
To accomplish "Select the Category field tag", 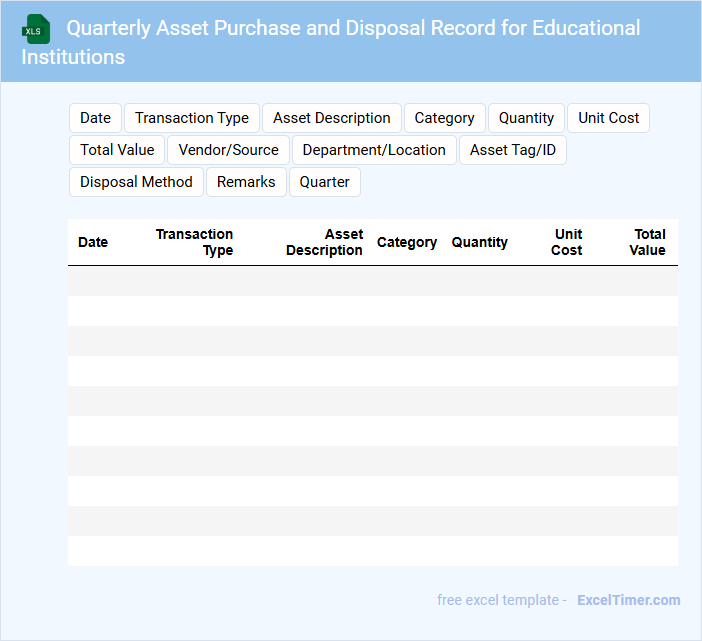I will coord(445,118).
